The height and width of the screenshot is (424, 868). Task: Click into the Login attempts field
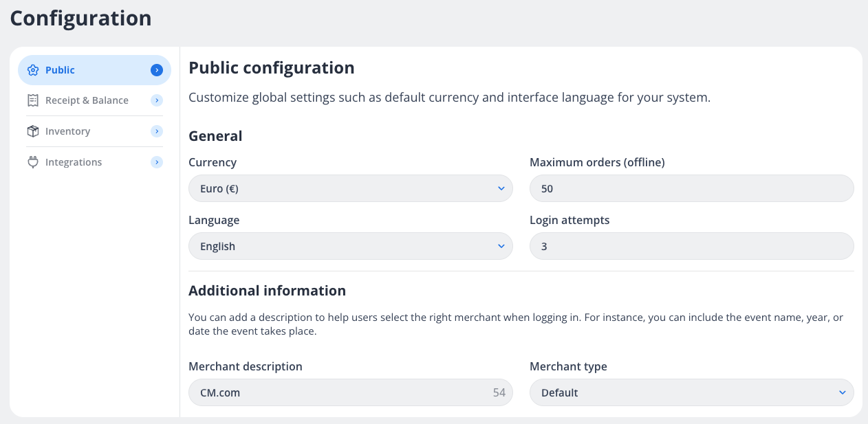(x=691, y=246)
